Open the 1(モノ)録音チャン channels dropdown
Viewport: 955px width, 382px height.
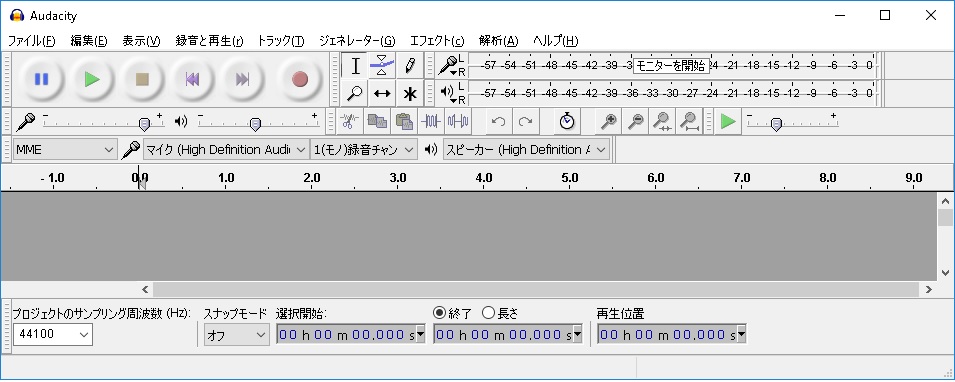(364, 149)
